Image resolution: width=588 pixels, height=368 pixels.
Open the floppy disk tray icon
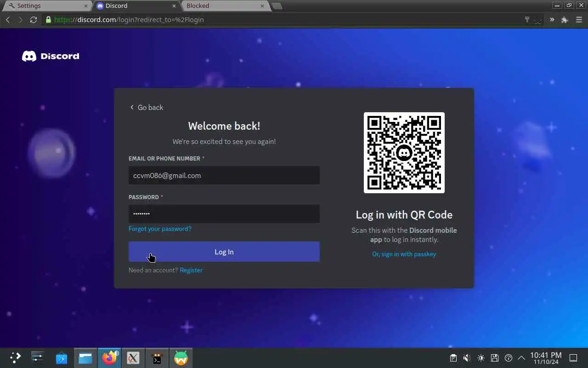point(495,358)
